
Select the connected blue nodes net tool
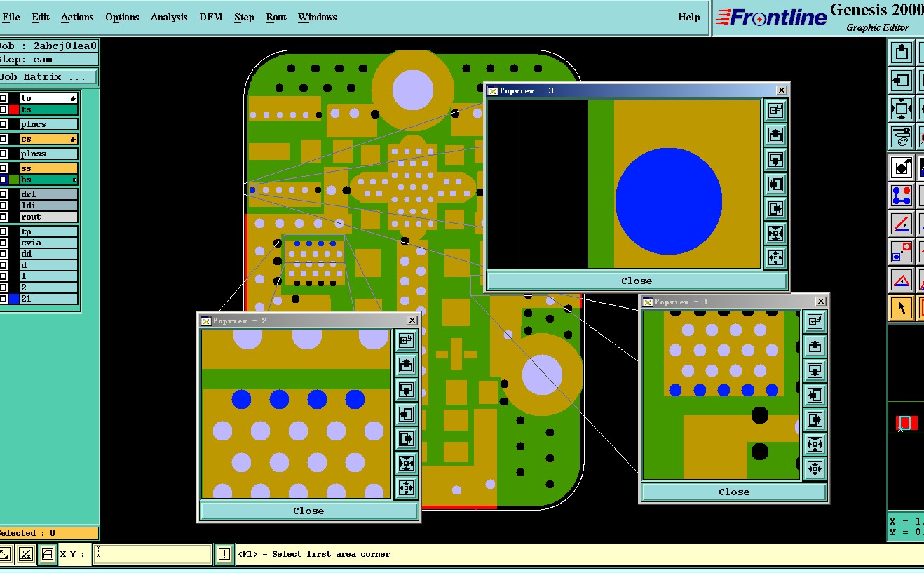[901, 195]
